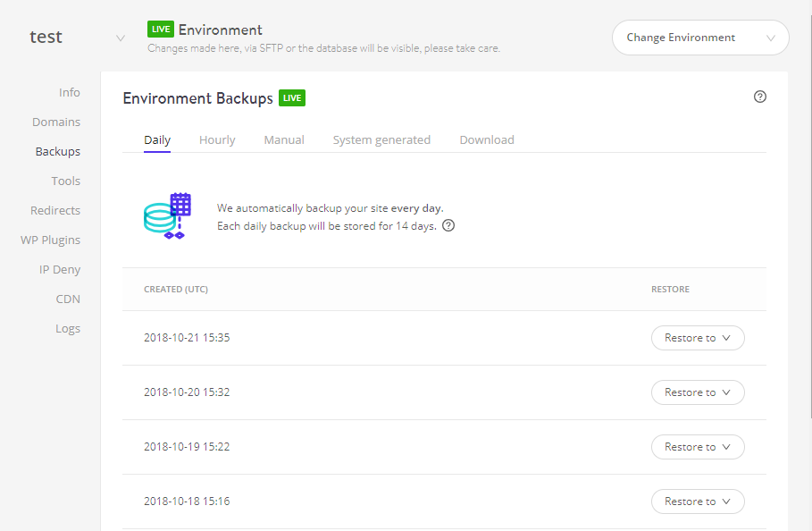Open the System generated tab
Screen dimensions: 812x531
(x=381, y=139)
